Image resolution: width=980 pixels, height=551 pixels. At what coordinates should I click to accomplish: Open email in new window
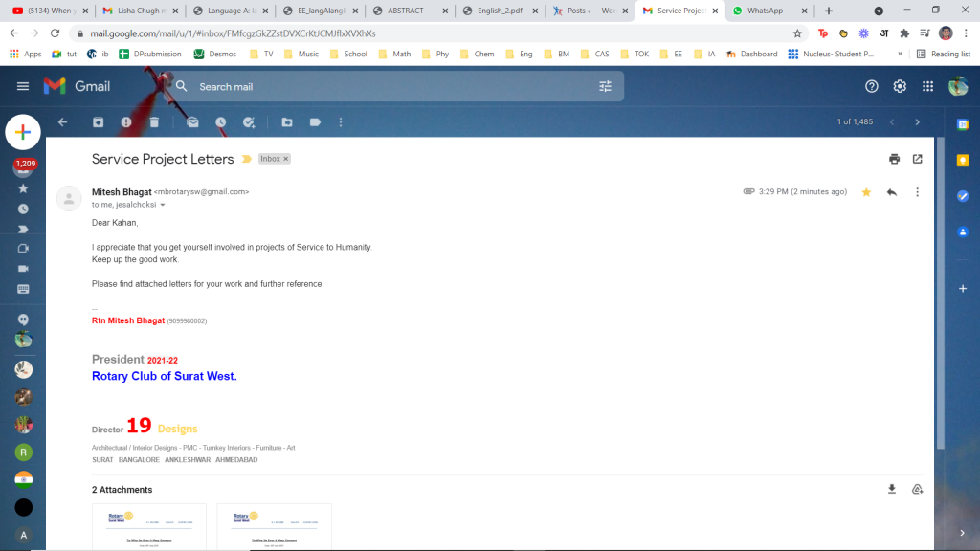(x=918, y=159)
